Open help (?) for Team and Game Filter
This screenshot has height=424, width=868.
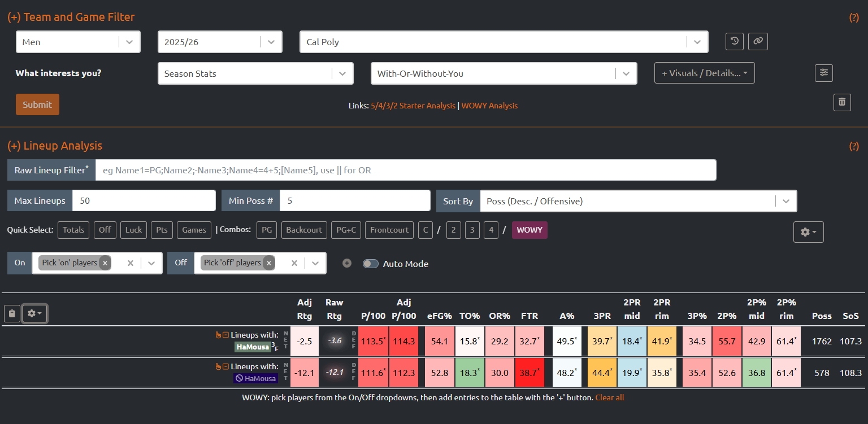854,18
